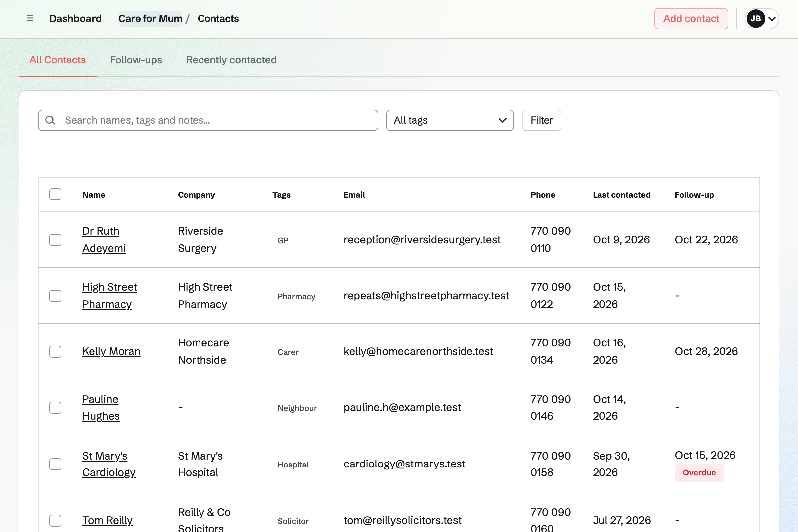This screenshot has height=532, width=798.
Task: Tick the Pauline Hughes row checkbox
Action: pyautogui.click(x=55, y=408)
